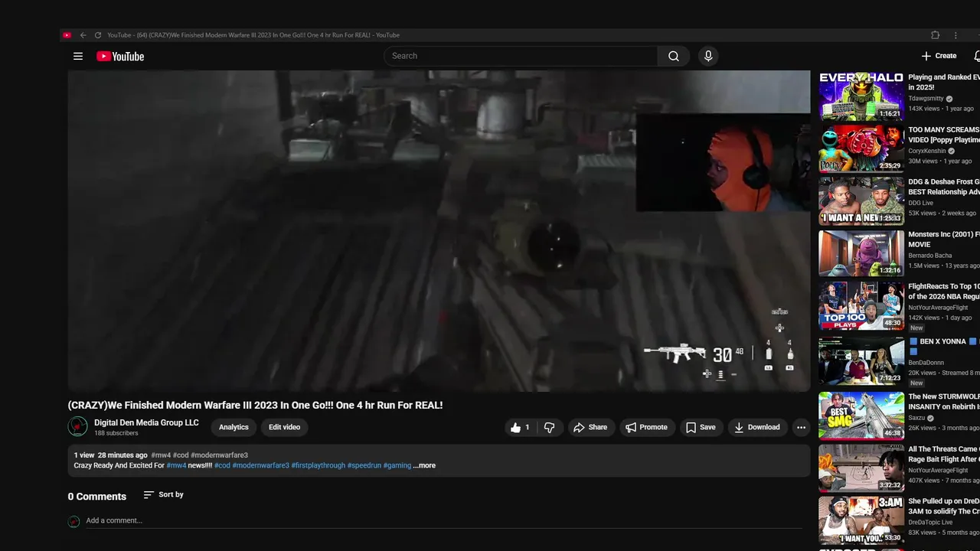The height and width of the screenshot is (551, 980).
Task: Open the notifications bell
Action: coord(977,56)
